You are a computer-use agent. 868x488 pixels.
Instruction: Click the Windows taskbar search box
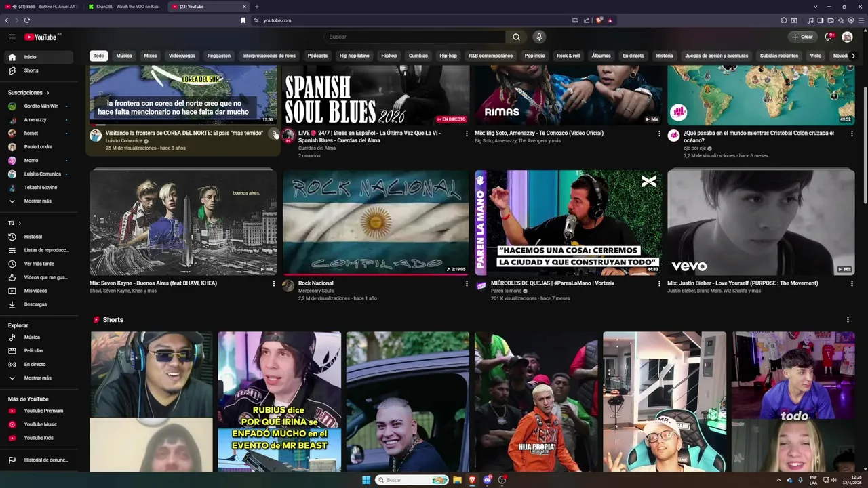[x=412, y=480]
